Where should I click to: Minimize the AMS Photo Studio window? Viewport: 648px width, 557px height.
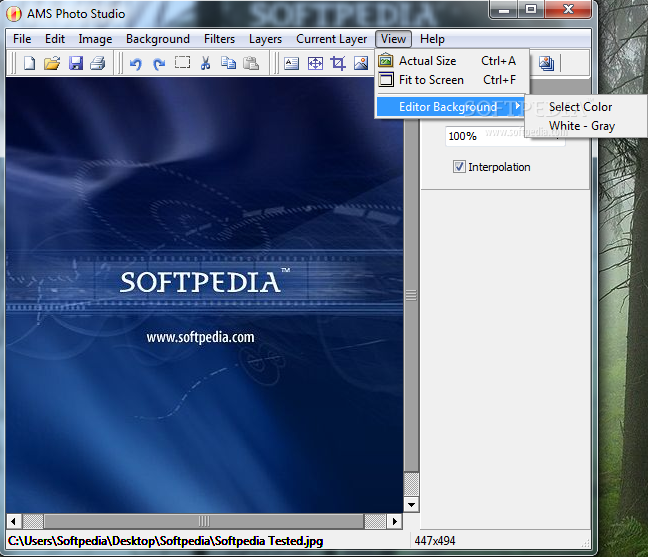[503, 10]
